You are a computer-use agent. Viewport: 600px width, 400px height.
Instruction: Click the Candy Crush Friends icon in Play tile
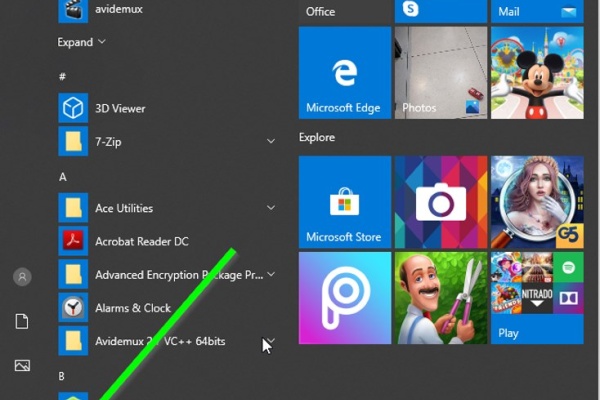tap(506, 298)
